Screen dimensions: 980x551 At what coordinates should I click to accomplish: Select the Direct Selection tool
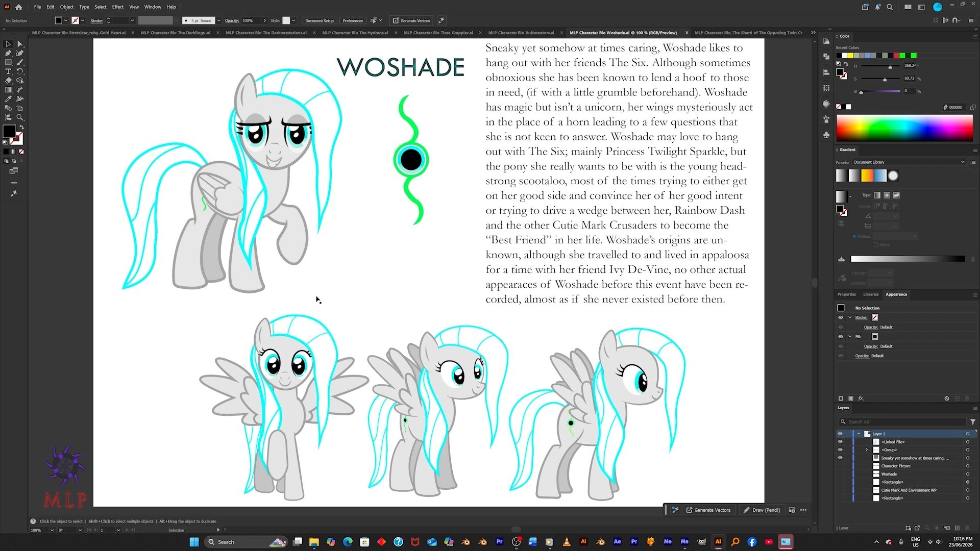20,44
